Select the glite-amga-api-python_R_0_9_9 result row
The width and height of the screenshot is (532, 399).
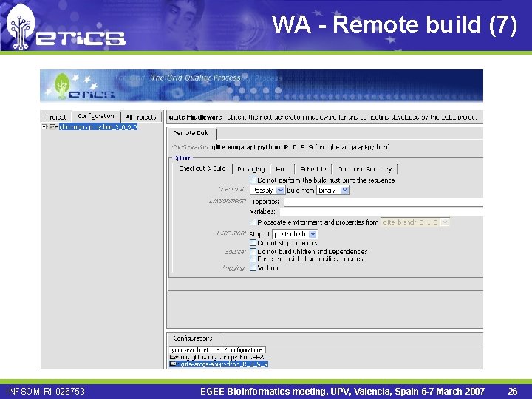(x=225, y=364)
